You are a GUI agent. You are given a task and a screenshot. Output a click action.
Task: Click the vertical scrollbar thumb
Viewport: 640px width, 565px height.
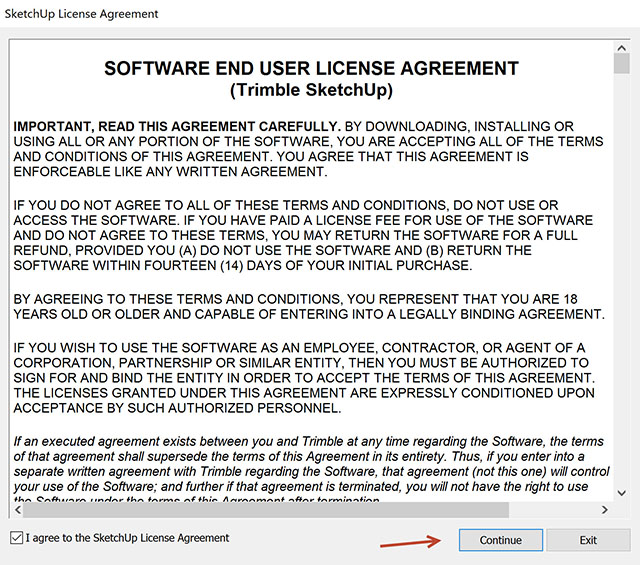621,64
